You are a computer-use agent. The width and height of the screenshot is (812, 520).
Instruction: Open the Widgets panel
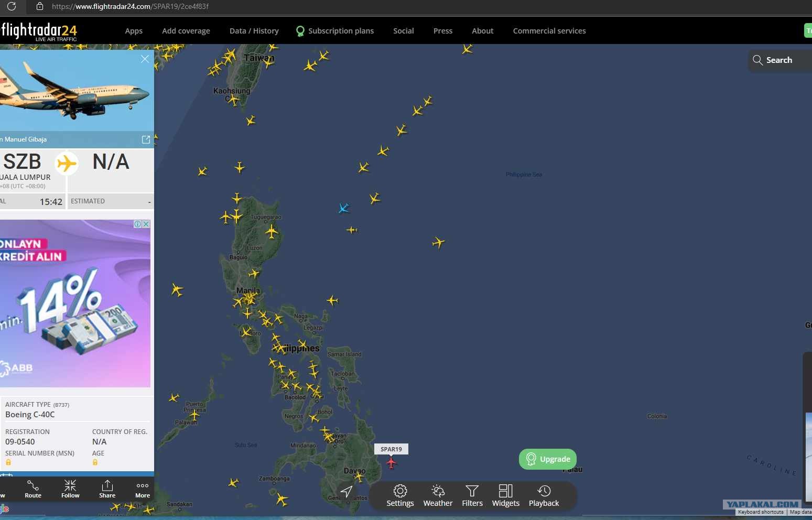[x=505, y=496]
